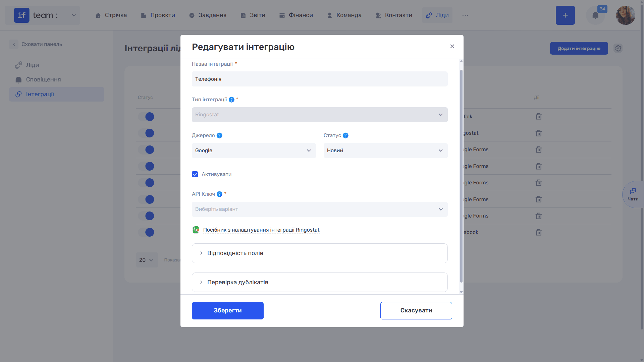Open the user profile avatar

pyautogui.click(x=626, y=15)
